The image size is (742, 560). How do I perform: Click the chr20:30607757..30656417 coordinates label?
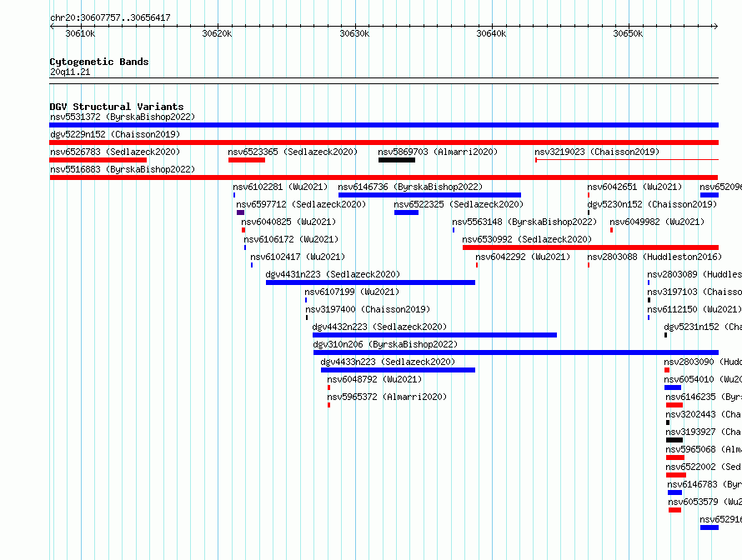tap(110, 17)
